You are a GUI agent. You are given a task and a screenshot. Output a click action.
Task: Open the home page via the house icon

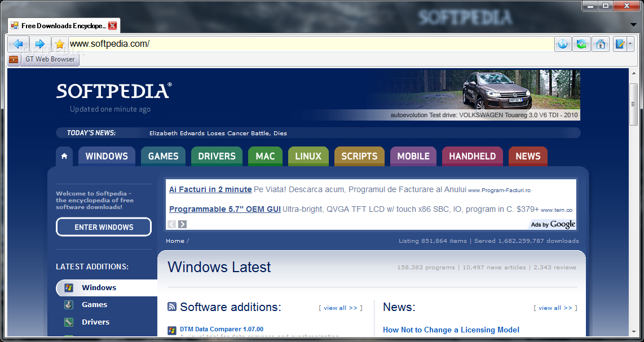[600, 44]
